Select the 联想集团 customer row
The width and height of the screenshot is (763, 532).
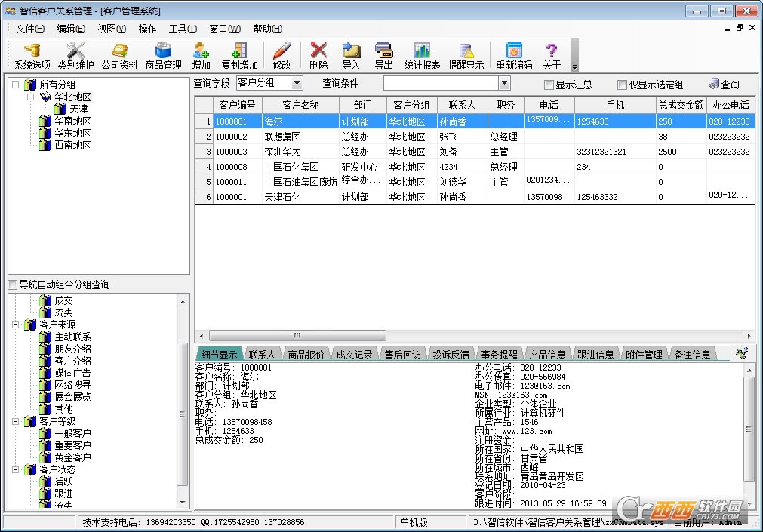[475, 137]
